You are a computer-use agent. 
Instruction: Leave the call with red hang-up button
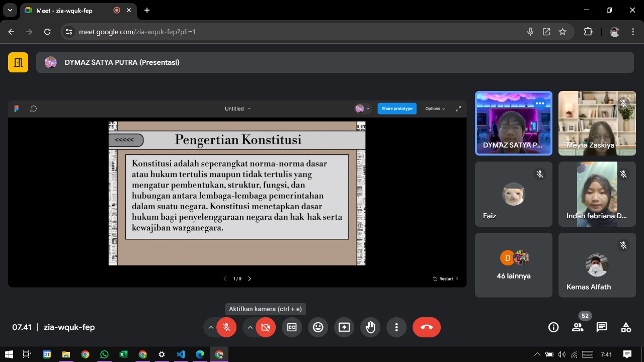click(427, 327)
